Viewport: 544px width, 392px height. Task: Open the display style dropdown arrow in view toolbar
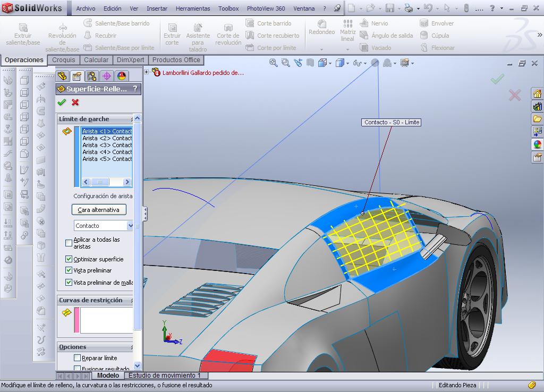pyautogui.click(x=347, y=63)
